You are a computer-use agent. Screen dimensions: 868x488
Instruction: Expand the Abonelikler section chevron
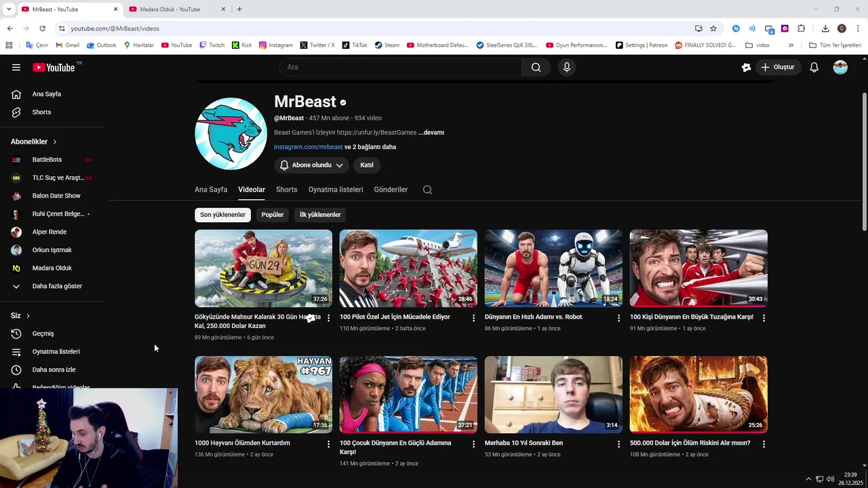[x=54, y=142]
